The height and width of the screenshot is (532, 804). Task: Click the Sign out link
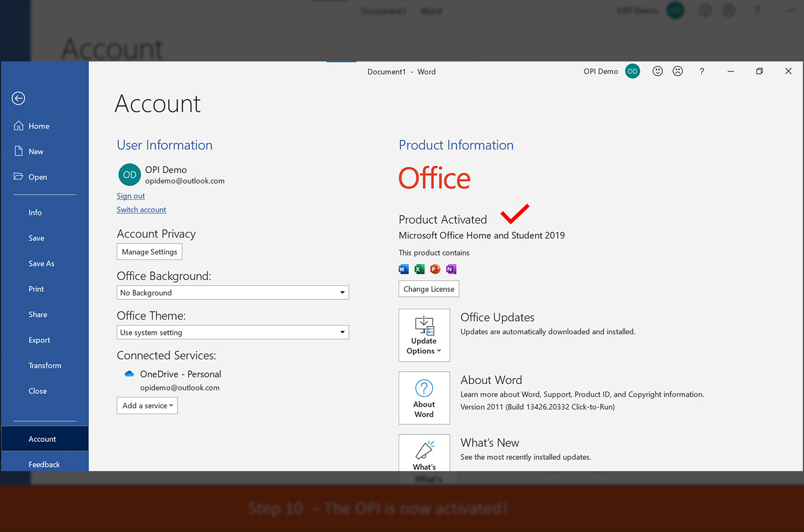pyautogui.click(x=131, y=196)
